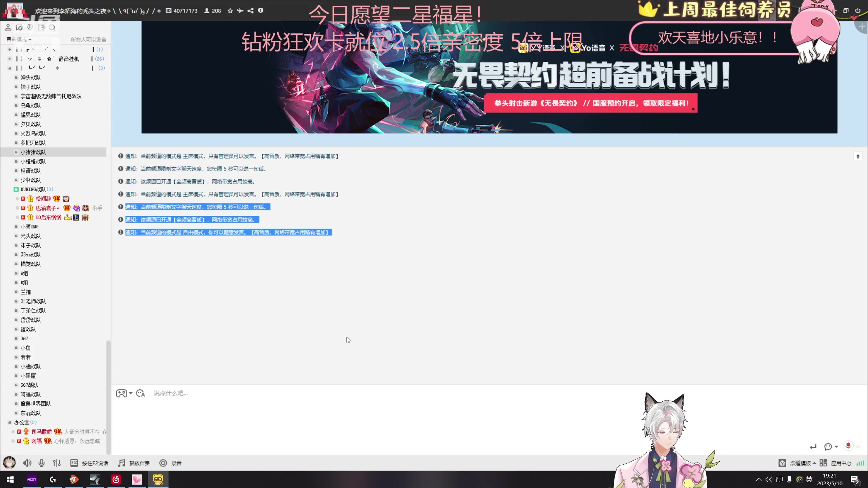This screenshot has height=488, width=868.
Task: Click the last notice about 自由模式
Action: tap(228, 232)
